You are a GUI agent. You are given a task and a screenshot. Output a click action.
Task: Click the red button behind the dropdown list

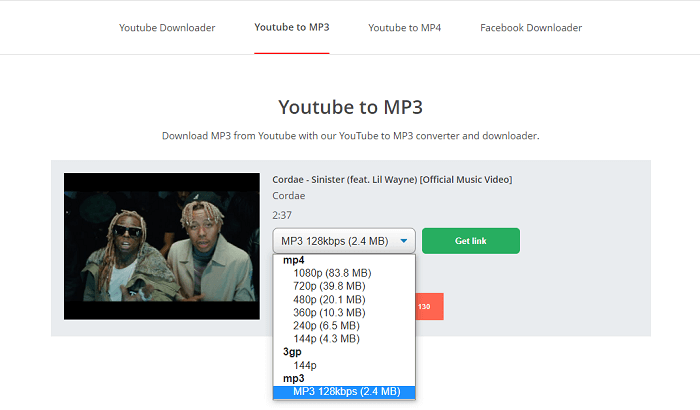[429, 306]
